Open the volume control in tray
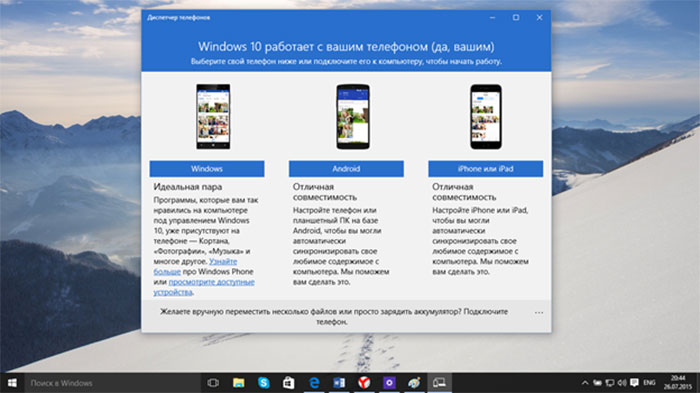The height and width of the screenshot is (393, 700). (x=622, y=383)
